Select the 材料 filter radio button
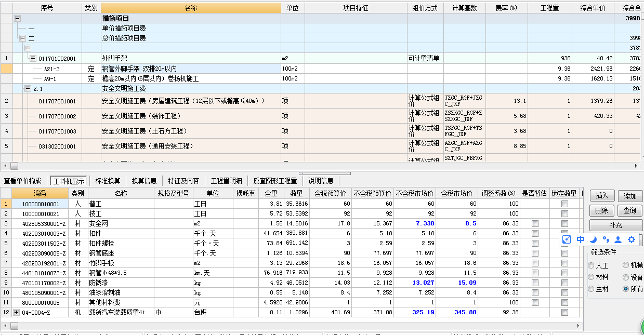644x335 pixels. 591,277
